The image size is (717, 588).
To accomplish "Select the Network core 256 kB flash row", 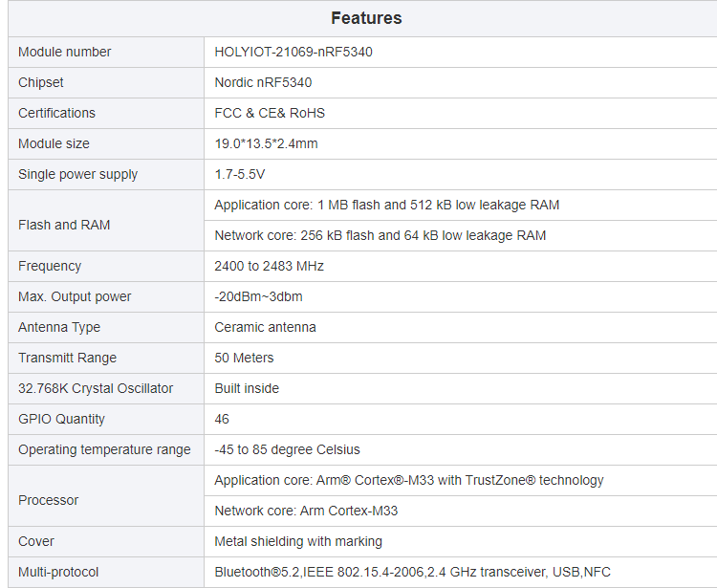I will 380,235.
